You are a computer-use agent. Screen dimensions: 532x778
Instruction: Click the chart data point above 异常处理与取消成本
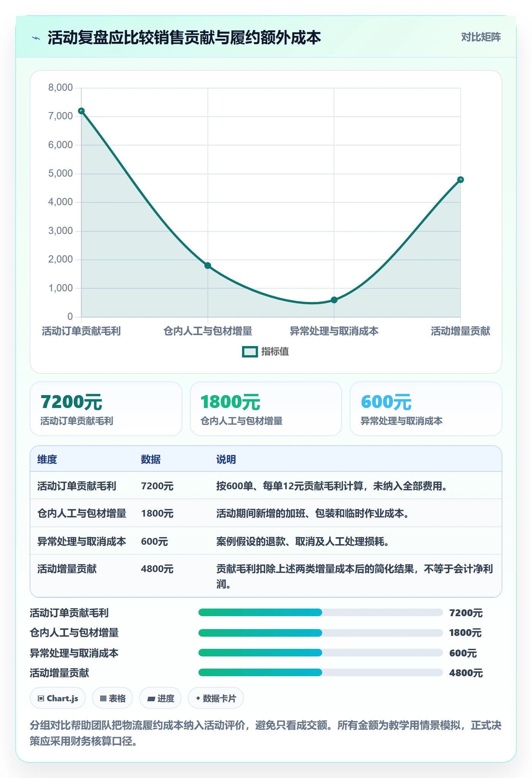pyautogui.click(x=334, y=300)
